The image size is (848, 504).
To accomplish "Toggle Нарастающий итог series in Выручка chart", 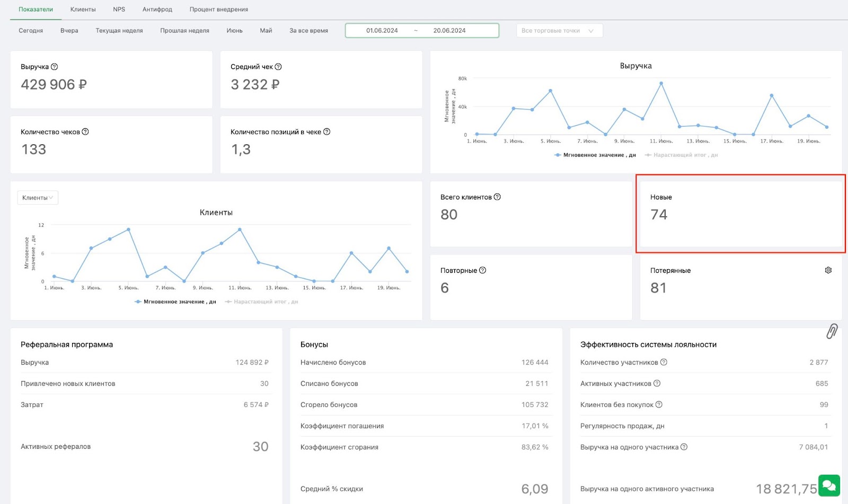I will (x=681, y=155).
